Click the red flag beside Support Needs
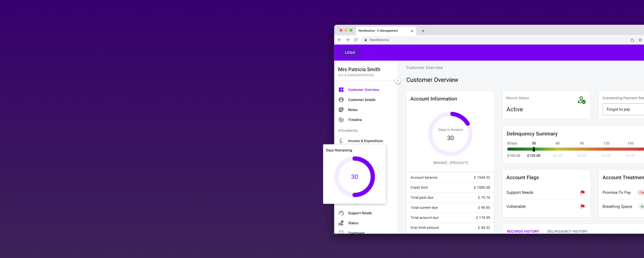 click(x=582, y=192)
